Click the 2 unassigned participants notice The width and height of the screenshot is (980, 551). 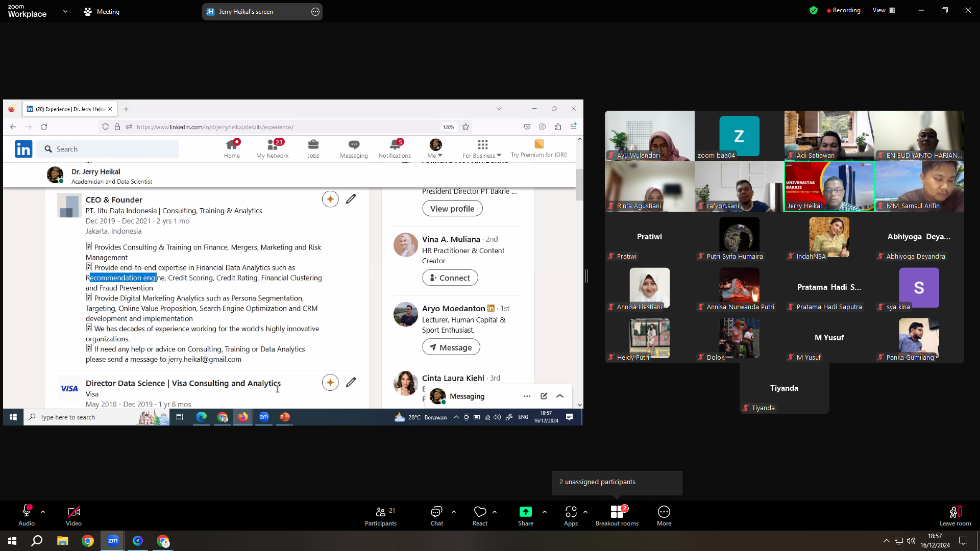(x=617, y=483)
